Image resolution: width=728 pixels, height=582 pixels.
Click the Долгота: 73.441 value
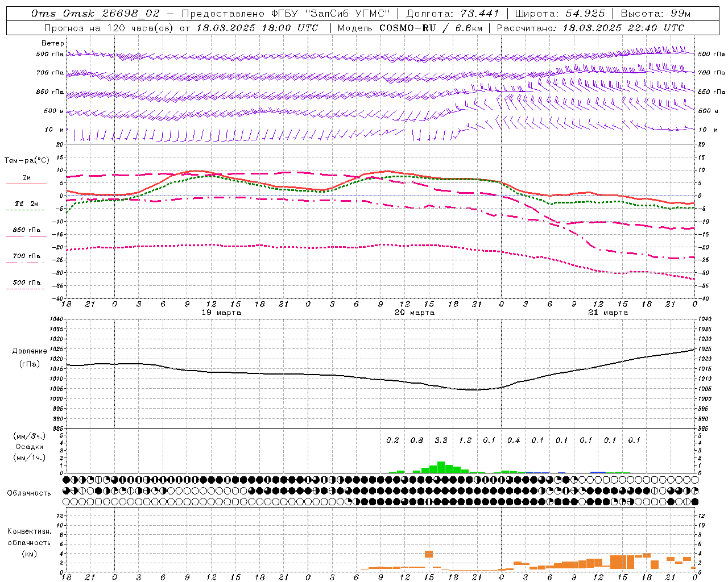click(453, 14)
